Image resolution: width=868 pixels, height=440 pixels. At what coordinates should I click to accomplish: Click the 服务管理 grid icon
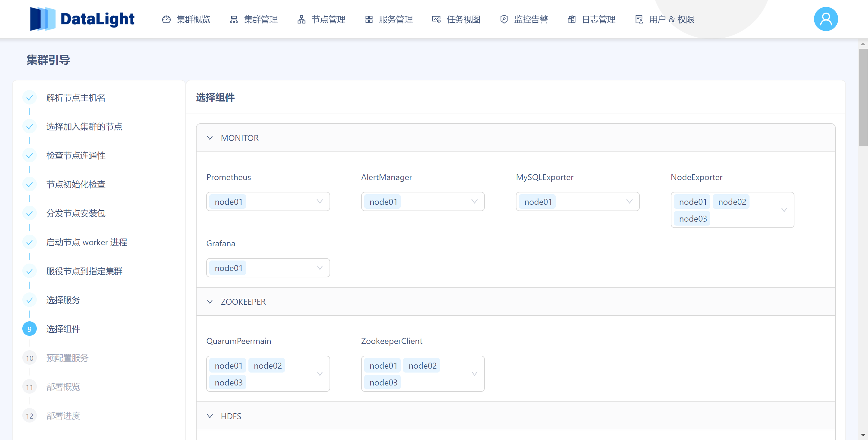pyautogui.click(x=369, y=20)
